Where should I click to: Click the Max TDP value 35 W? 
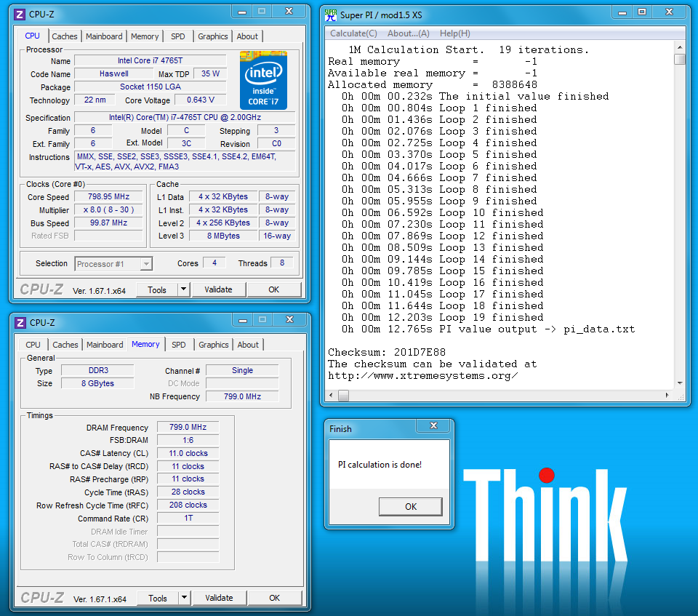coord(210,74)
